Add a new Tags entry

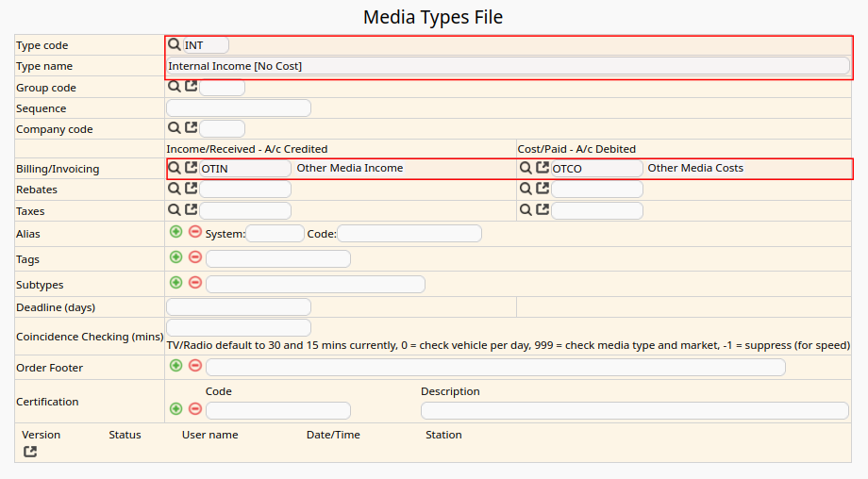coord(175,257)
